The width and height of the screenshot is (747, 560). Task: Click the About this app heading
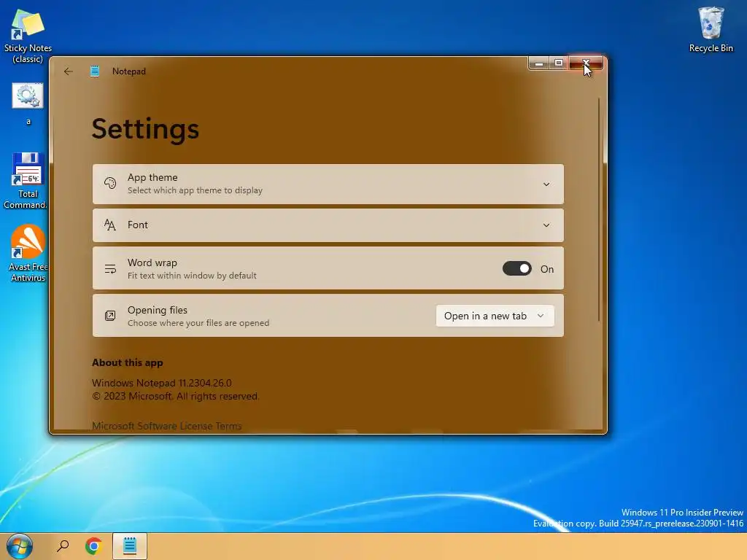pyautogui.click(x=127, y=362)
